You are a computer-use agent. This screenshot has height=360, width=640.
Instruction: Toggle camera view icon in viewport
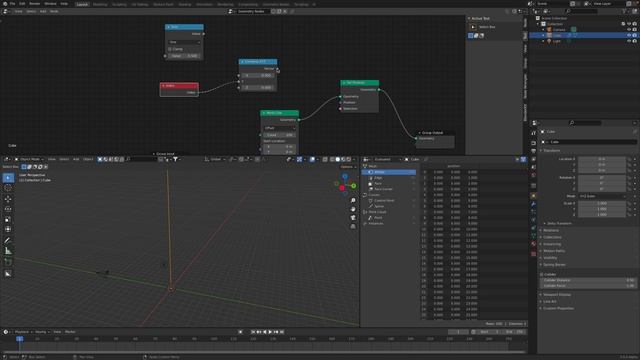point(353,218)
